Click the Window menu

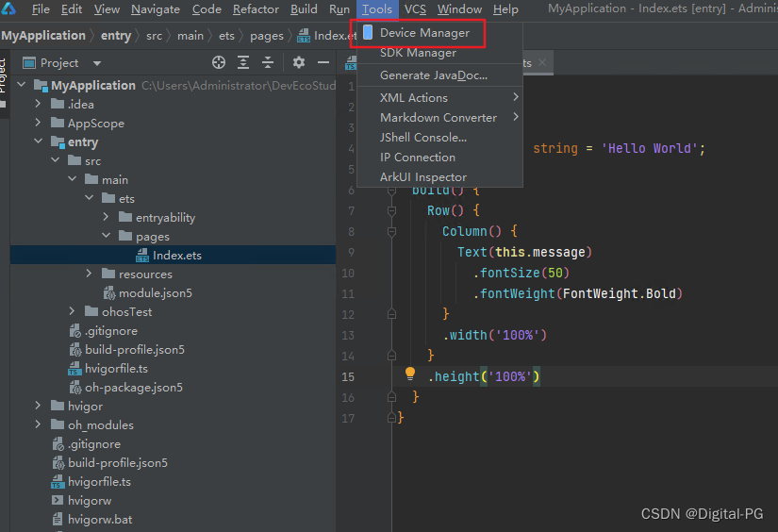(459, 8)
